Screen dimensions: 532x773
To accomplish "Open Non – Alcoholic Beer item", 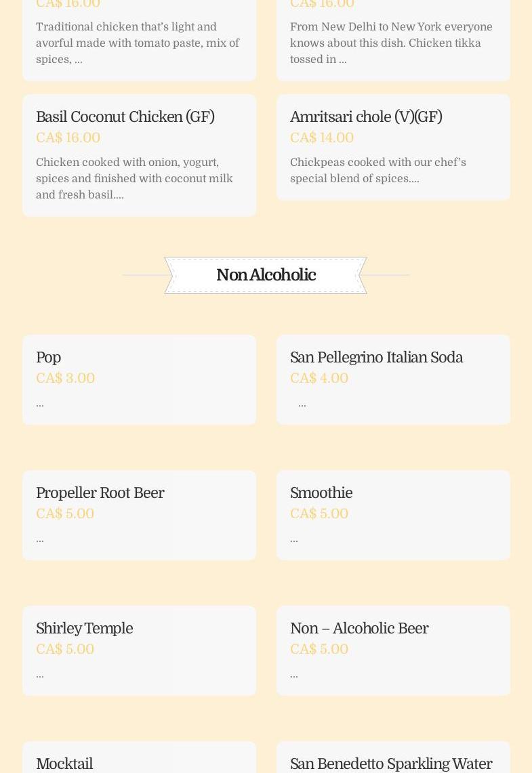I will point(359,629).
